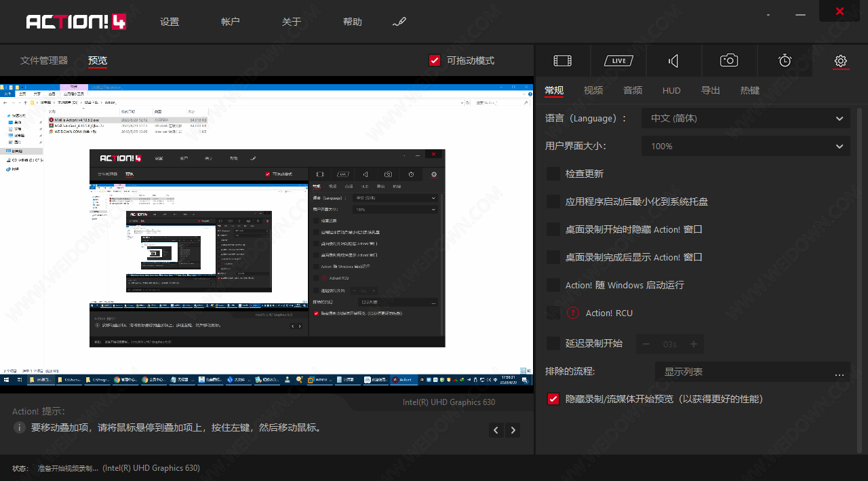The height and width of the screenshot is (481, 868).
Task: Open the 热键 settings tab
Action: [750, 90]
